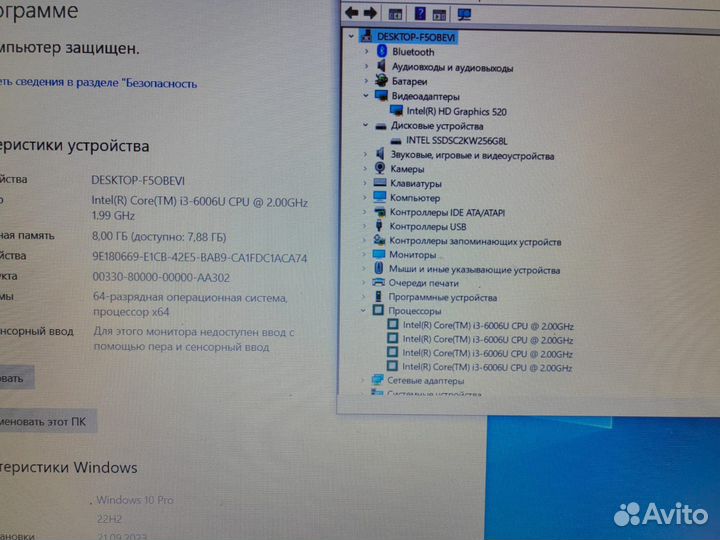This screenshot has height=540, width=720.
Task: Open the Help toolbar icon in Device Manager
Action: click(420, 14)
